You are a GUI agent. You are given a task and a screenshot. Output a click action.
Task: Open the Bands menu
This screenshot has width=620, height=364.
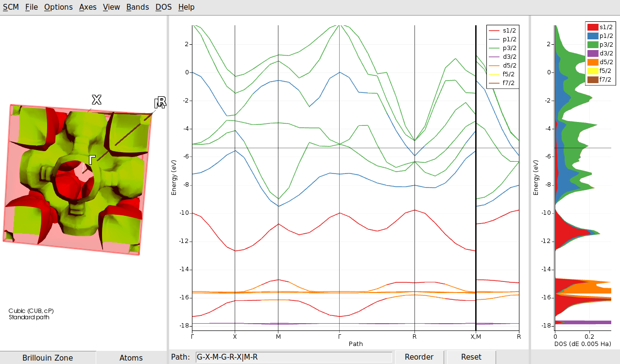[x=137, y=7]
